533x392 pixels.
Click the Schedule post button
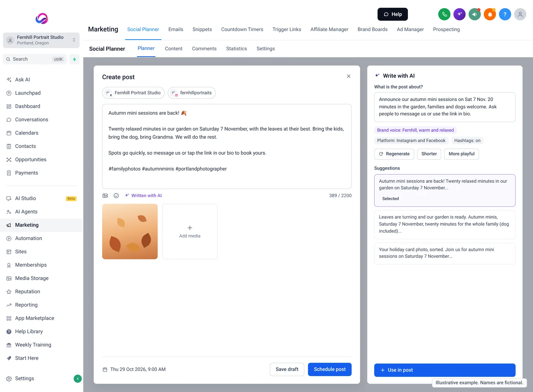tap(330, 369)
